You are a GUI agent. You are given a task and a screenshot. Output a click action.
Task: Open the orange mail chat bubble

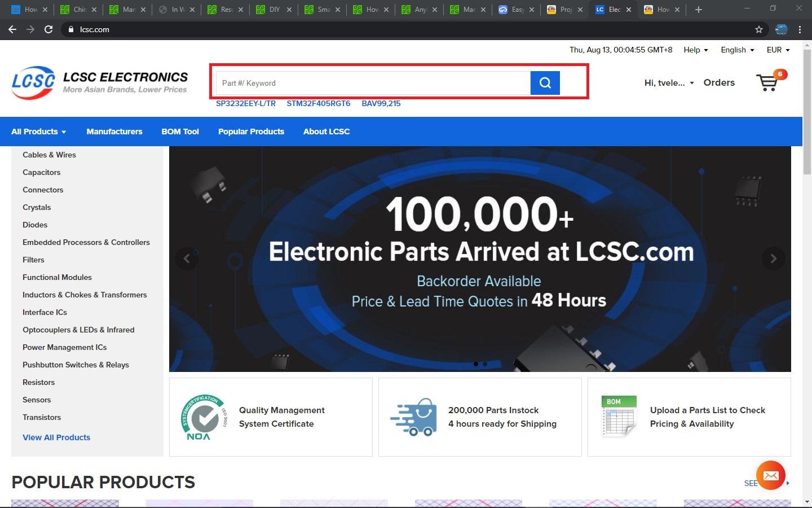771,475
